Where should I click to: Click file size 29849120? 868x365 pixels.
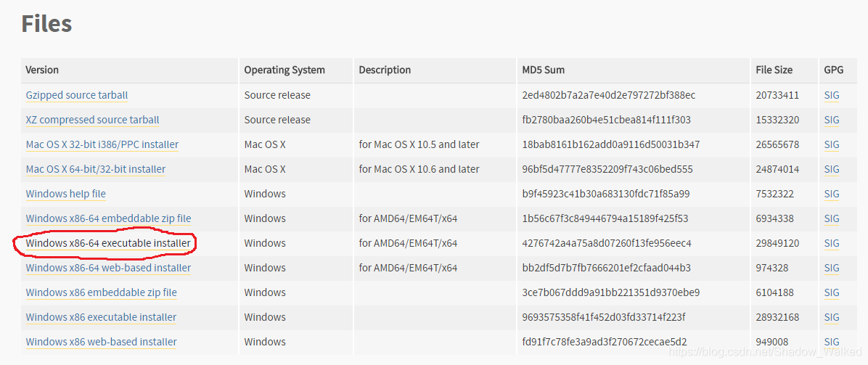pos(777,243)
